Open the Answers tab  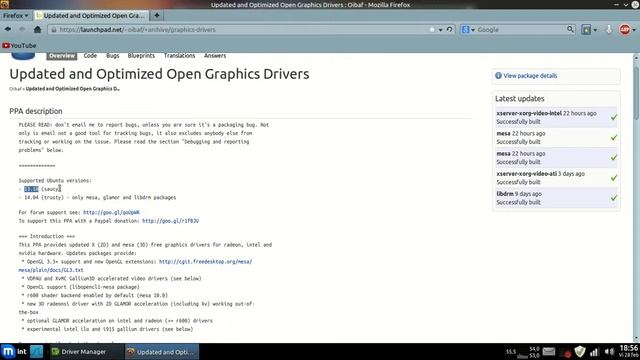click(x=215, y=56)
